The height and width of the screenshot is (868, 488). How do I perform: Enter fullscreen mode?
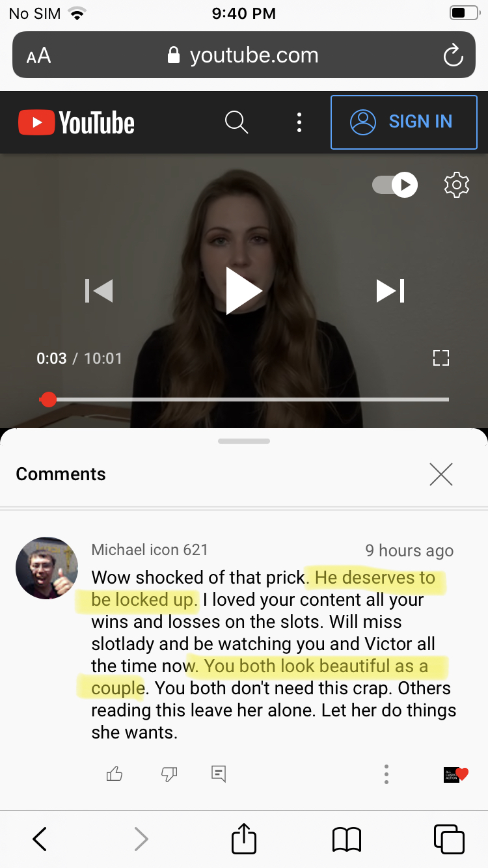click(x=441, y=357)
